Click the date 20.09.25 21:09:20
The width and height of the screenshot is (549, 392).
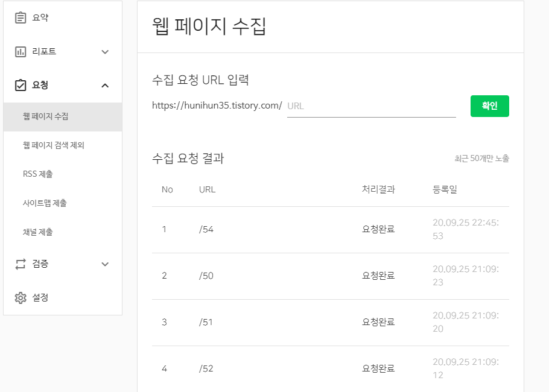(x=466, y=322)
